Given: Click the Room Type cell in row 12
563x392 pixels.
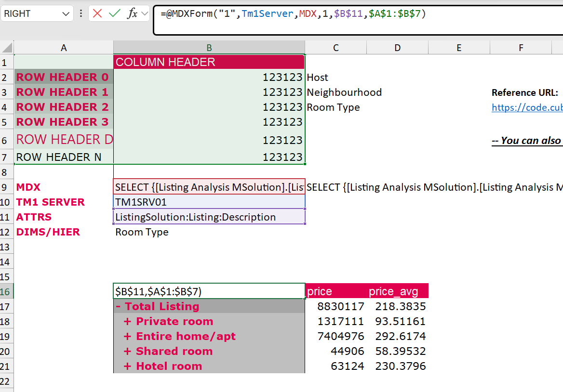Looking at the screenshot, I should (209, 232).
